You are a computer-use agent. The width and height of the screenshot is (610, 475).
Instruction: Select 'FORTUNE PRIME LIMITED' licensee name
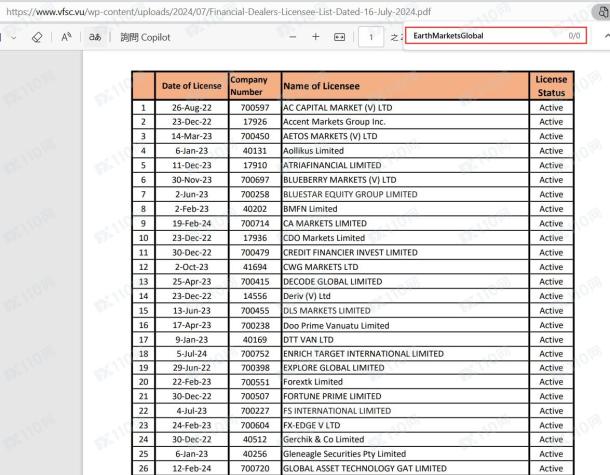[x=332, y=396]
